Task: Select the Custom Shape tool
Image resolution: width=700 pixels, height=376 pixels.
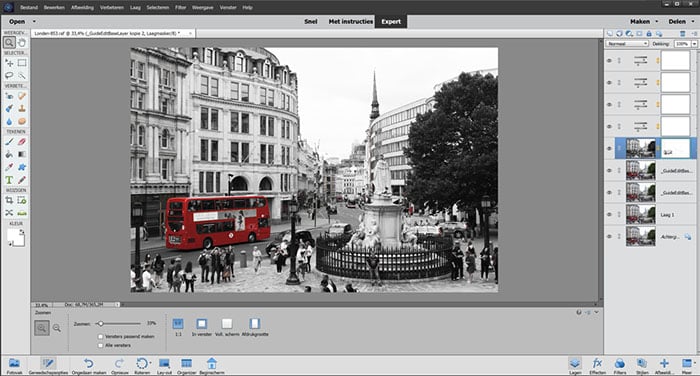Action: tap(22, 167)
